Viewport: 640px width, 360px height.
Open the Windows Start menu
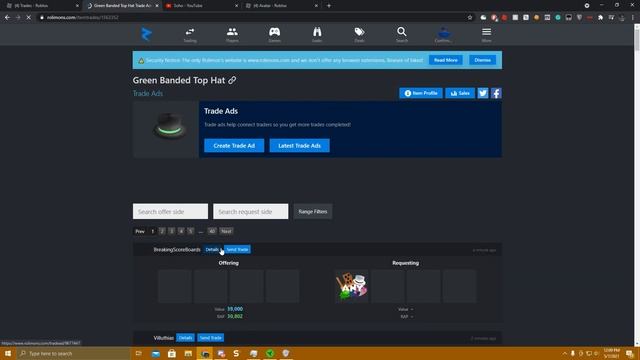tap(8, 353)
